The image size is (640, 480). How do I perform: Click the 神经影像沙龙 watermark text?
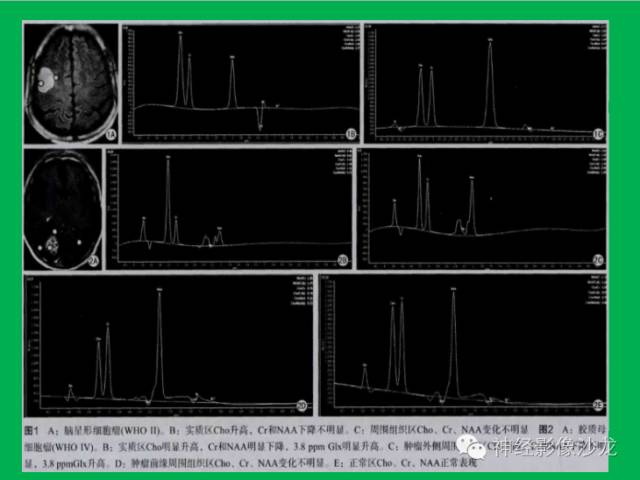pyautogui.click(x=554, y=447)
